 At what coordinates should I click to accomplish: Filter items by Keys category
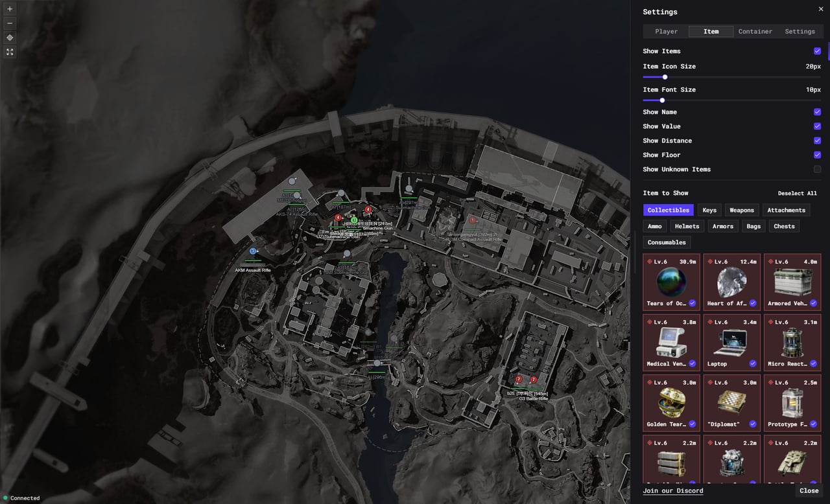709,210
